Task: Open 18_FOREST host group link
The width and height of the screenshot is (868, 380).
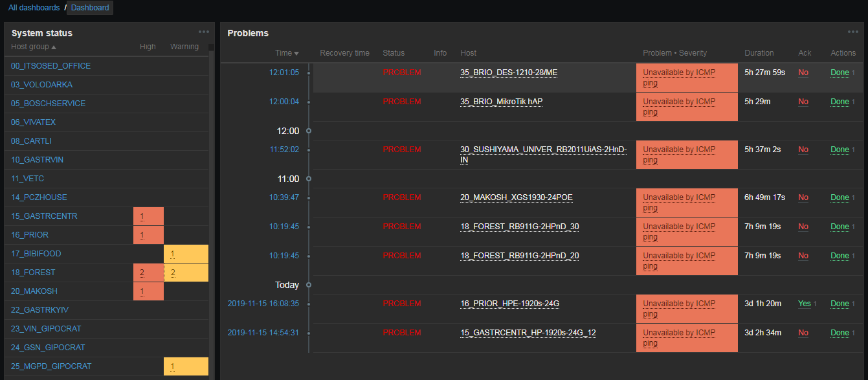Action: coord(33,273)
